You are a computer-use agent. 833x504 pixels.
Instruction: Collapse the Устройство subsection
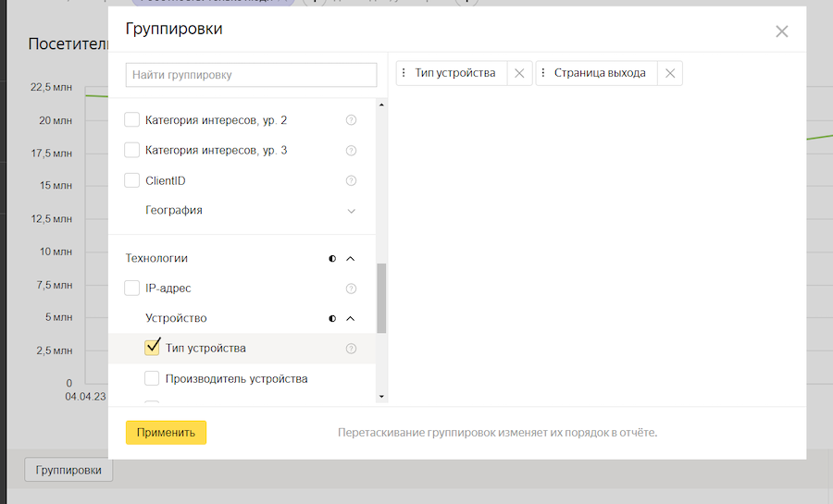click(350, 319)
